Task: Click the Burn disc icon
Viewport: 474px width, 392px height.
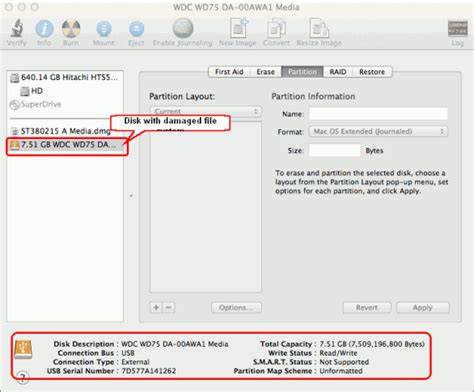Action: click(x=71, y=29)
